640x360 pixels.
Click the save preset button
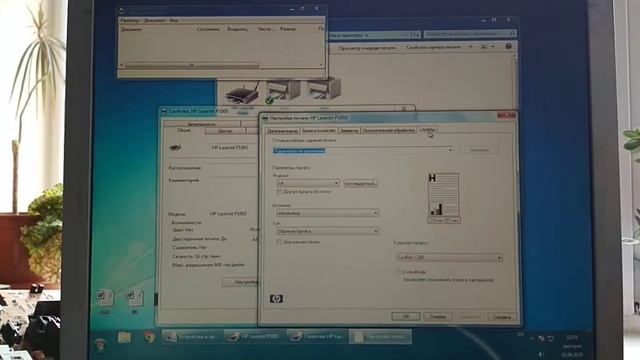coord(479,150)
